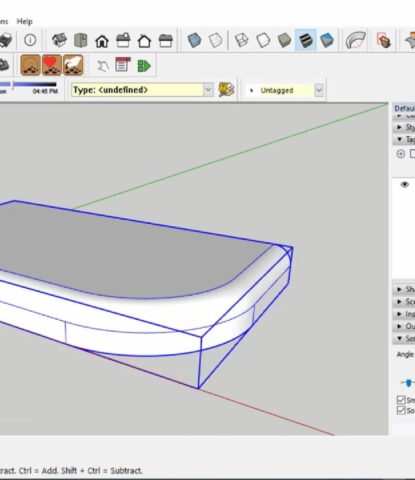
Task: Open the Component Options window icon
Action: tap(123, 65)
